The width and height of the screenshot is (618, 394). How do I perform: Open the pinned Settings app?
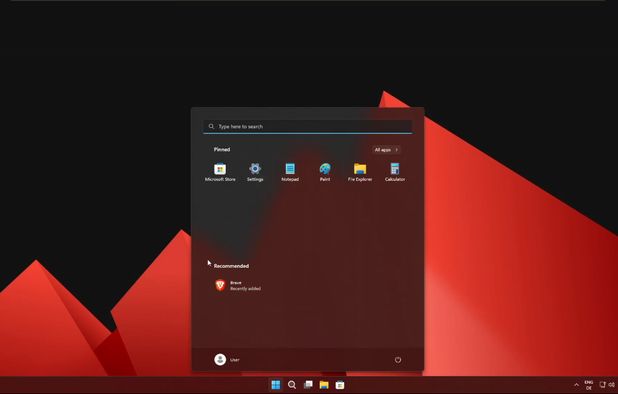pos(255,172)
